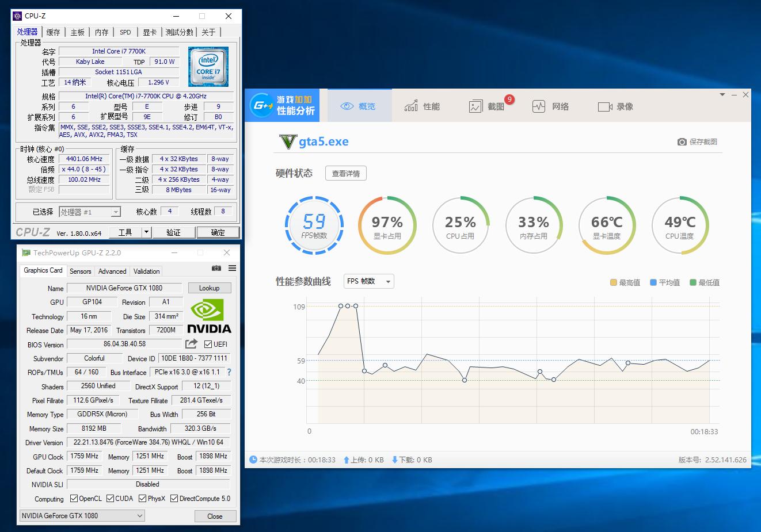Click the Lookup button in GPU-Z

tap(210, 288)
